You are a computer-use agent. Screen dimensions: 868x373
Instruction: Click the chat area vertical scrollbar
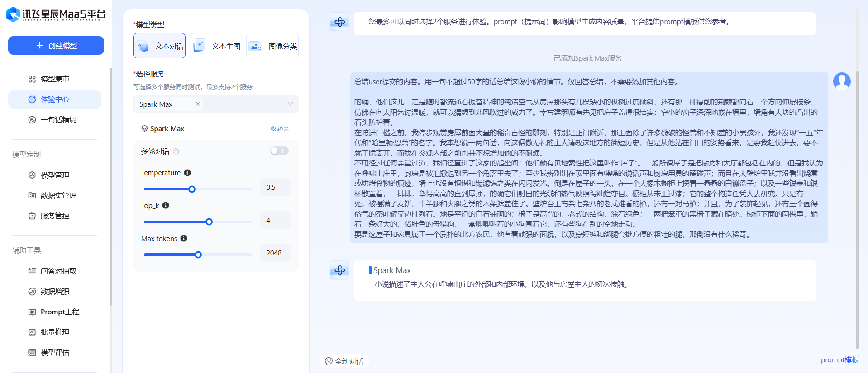[x=857, y=210]
